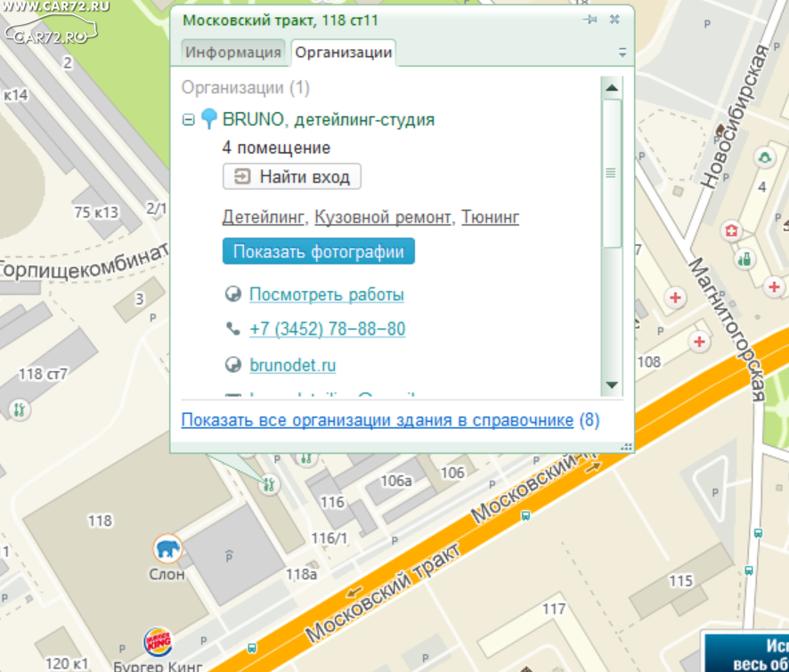The height and width of the screenshot is (672, 789).
Task: Click the Слон elephant icon on map
Action: 167,548
